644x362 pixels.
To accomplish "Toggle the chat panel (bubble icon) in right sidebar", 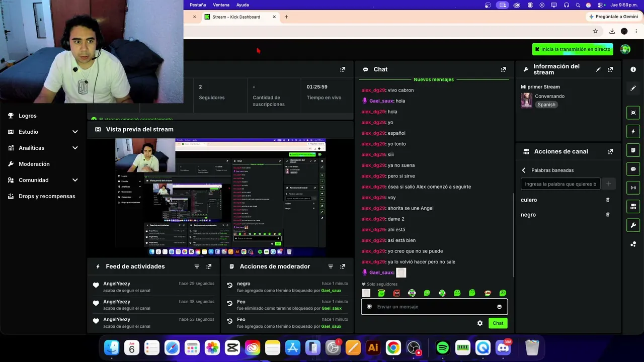I will tap(633, 169).
